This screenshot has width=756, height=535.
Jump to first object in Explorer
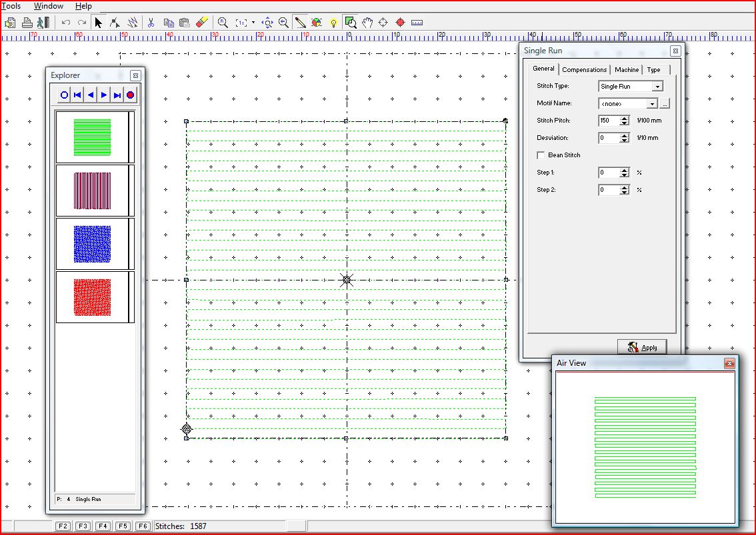point(77,95)
